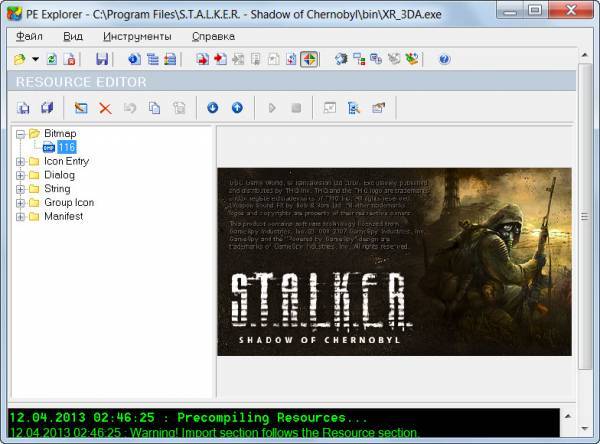Click the Copy resource icon
600x444 pixels.
pyautogui.click(x=154, y=108)
